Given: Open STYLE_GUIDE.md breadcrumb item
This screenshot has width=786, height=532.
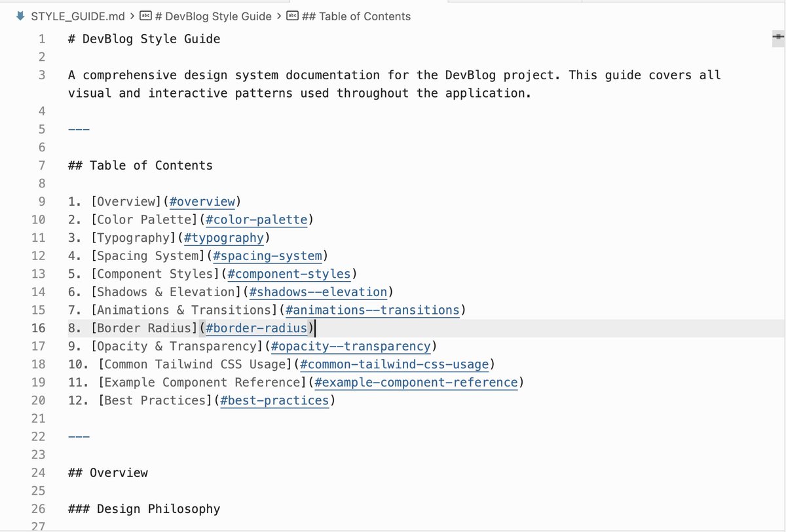Looking at the screenshot, I should pyautogui.click(x=78, y=16).
